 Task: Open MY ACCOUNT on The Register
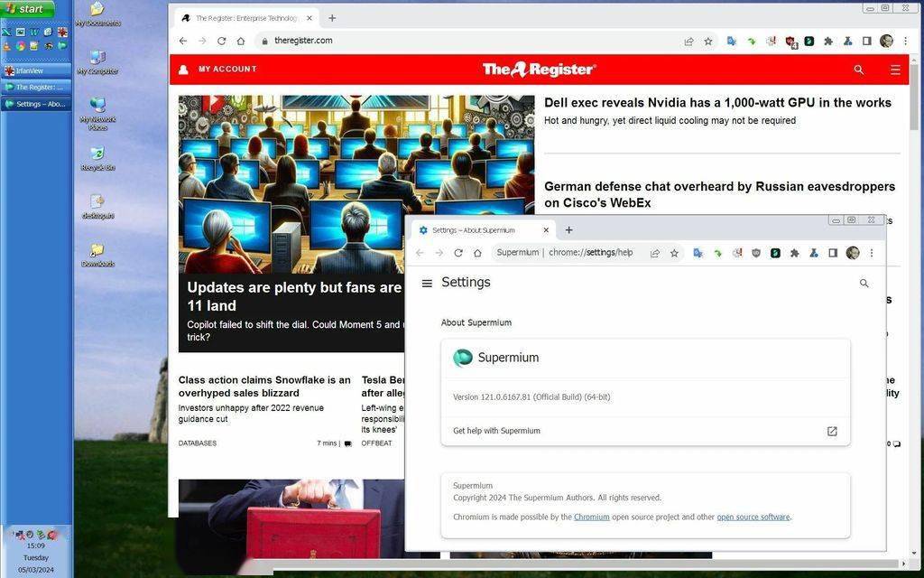(218, 69)
